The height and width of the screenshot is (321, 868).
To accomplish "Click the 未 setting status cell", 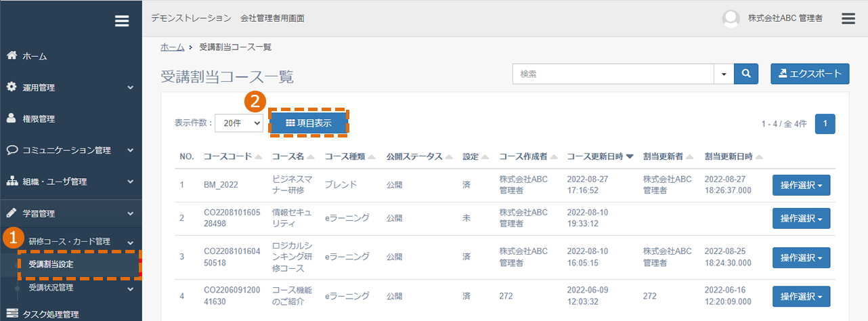I will pyautogui.click(x=466, y=218).
